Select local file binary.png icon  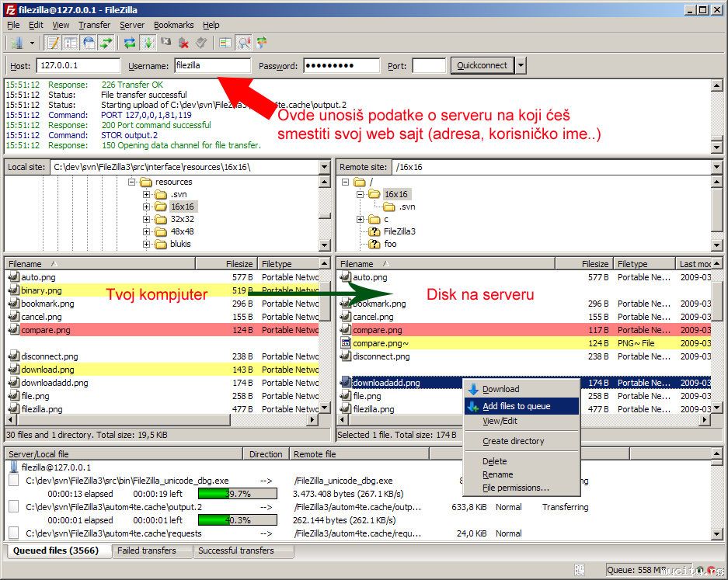(x=13, y=290)
